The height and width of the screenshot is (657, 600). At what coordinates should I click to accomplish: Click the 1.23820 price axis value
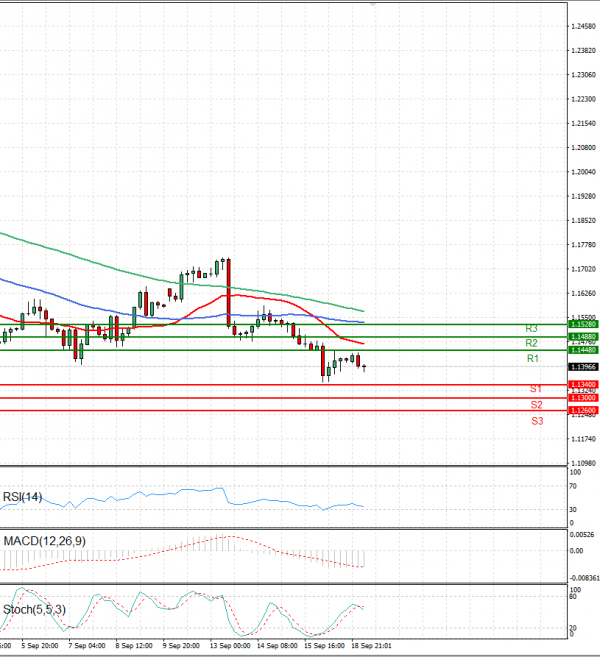[x=584, y=50]
